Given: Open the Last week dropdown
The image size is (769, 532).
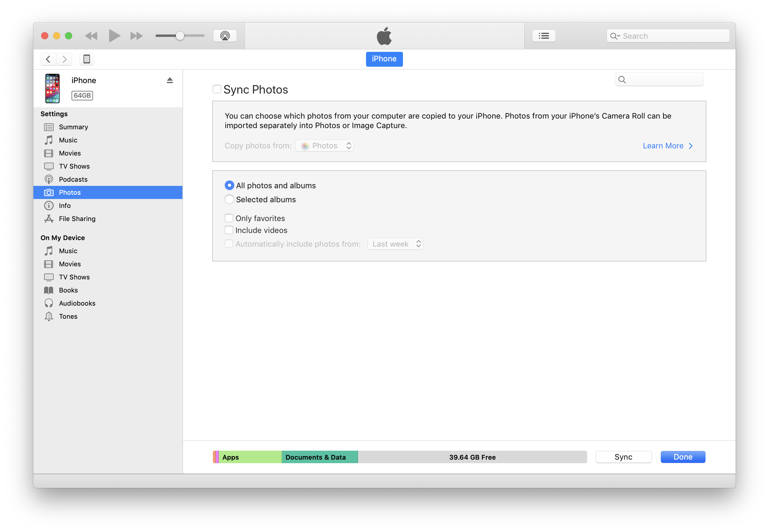Looking at the screenshot, I should [396, 244].
